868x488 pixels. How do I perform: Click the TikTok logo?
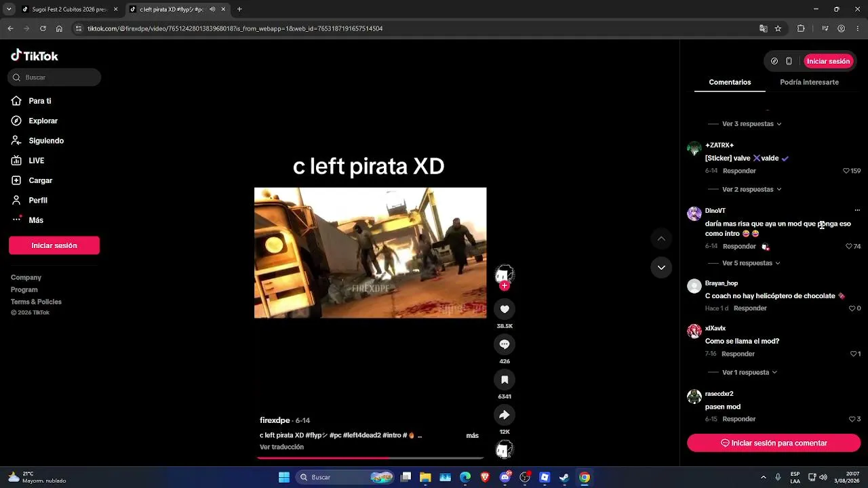pos(35,56)
